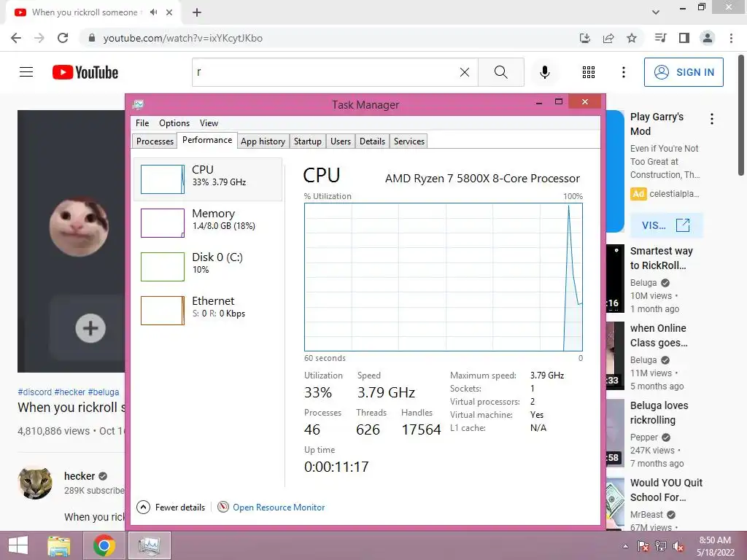Viewport: 747px width, 560px height.
Task: Click the address bar URL
Action: click(x=183, y=38)
